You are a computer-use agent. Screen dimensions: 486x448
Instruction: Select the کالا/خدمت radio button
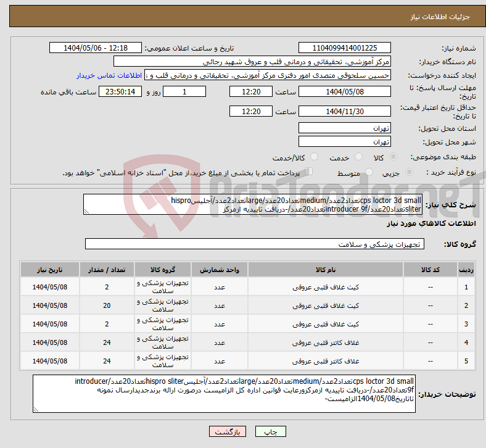[x=315, y=157]
